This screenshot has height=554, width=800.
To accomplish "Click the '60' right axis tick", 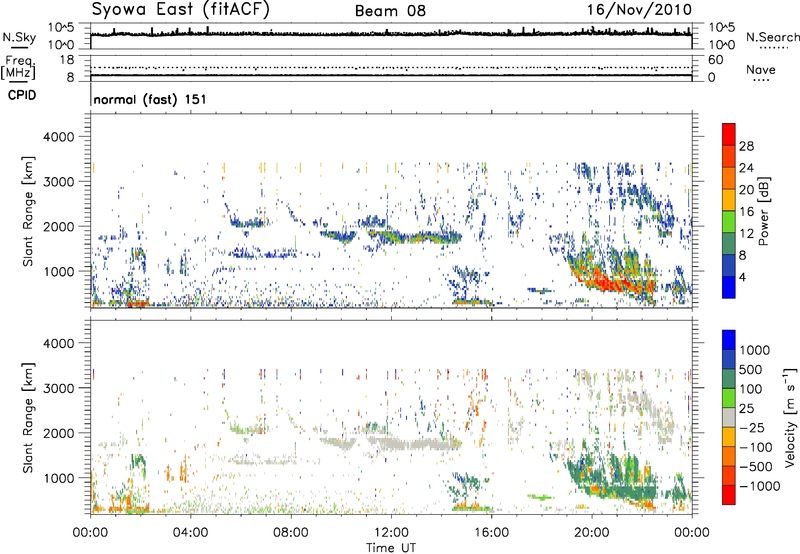I will pyautogui.click(x=715, y=60).
